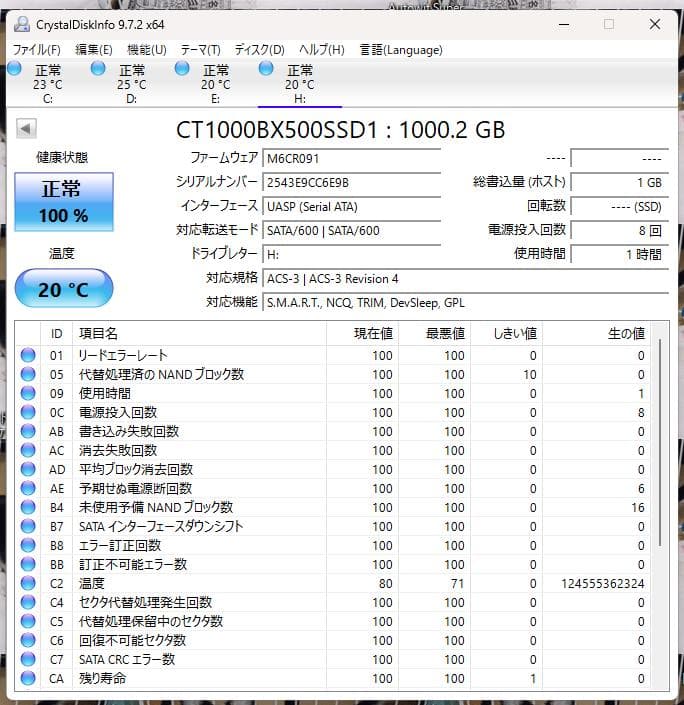This screenshot has width=684, height=705.
Task: Click the power on count value 8 回
Action: (620, 230)
